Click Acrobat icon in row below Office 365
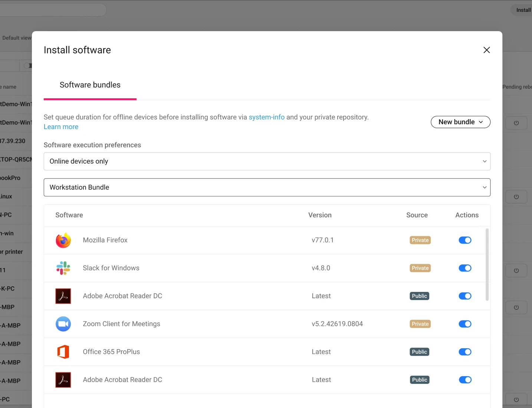532x408 pixels. click(x=63, y=380)
